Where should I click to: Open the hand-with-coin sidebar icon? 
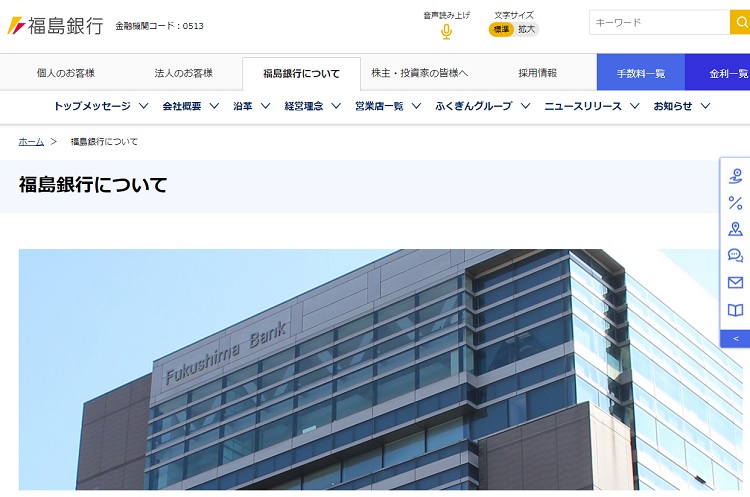pyautogui.click(x=735, y=176)
